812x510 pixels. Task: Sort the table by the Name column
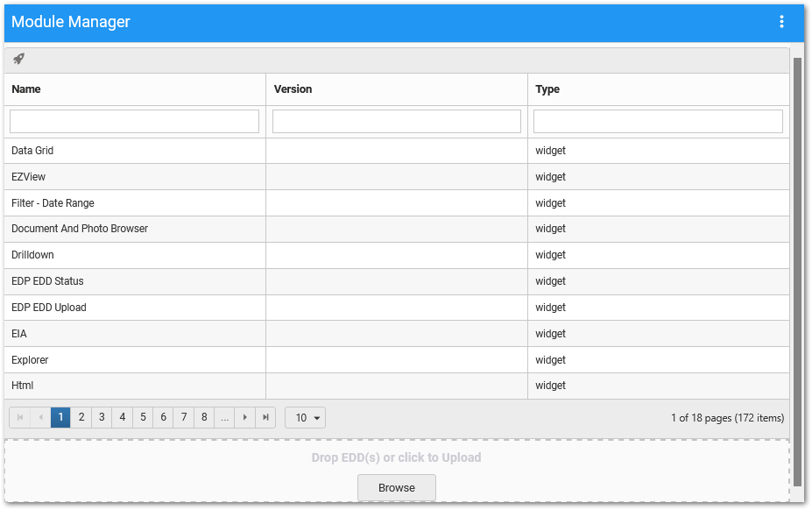(25, 89)
